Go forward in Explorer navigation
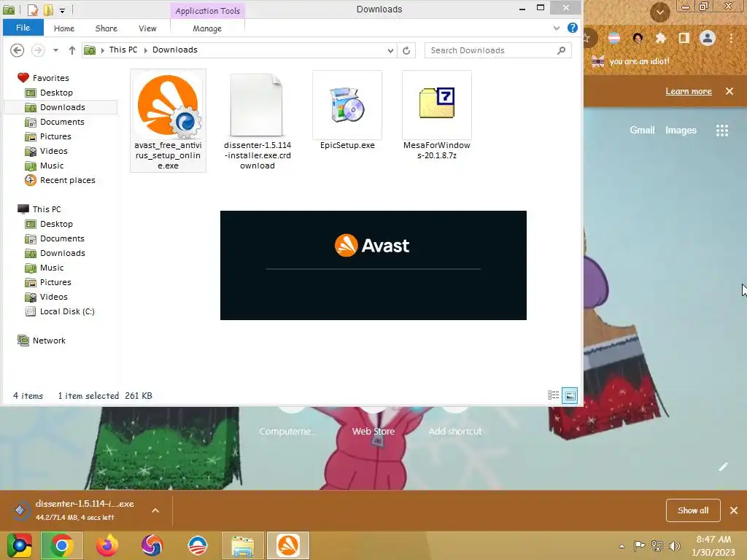Viewport: 747px width, 560px height. pyautogui.click(x=38, y=50)
